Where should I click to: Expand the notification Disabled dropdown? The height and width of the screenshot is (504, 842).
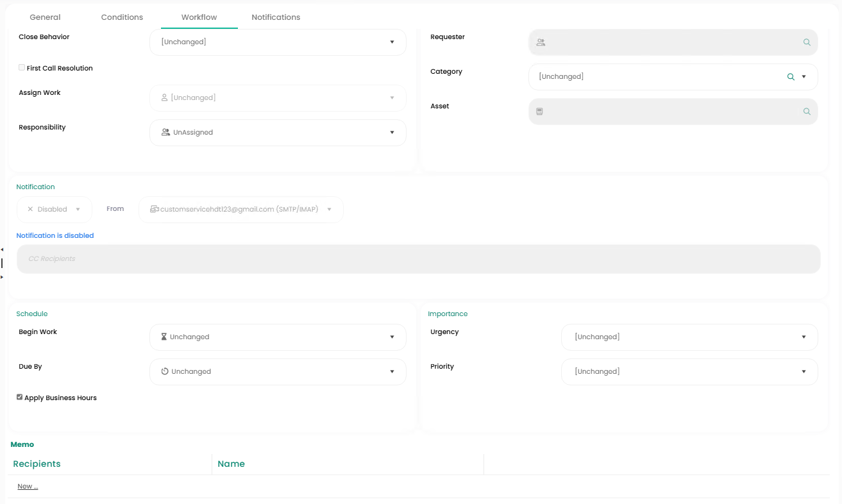54,210
